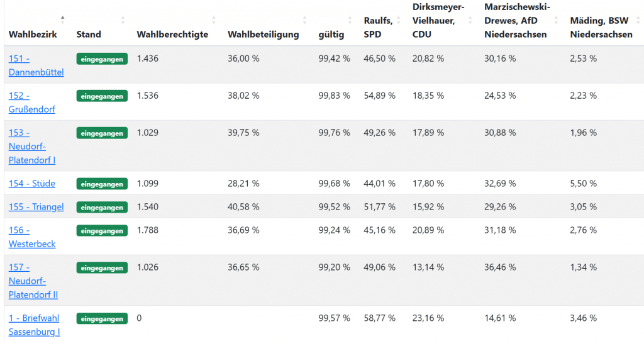The height and width of the screenshot is (341, 644).
Task: Go to 153 - Neudorf-Platendorf I
Action: coord(31,146)
